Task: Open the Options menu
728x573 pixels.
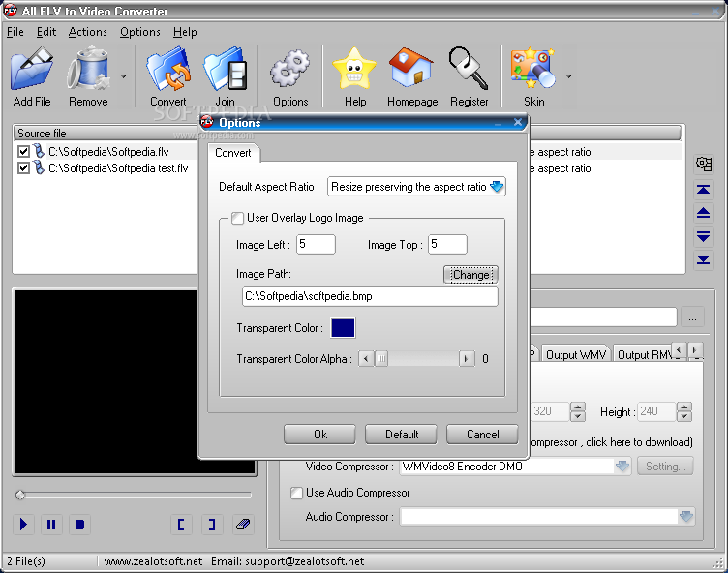Action: [139, 32]
